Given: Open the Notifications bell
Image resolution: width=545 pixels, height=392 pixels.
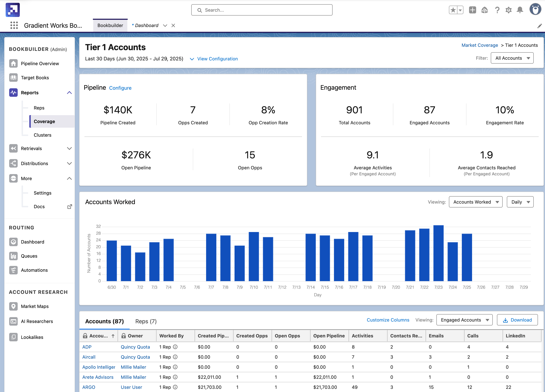Looking at the screenshot, I should (x=520, y=10).
